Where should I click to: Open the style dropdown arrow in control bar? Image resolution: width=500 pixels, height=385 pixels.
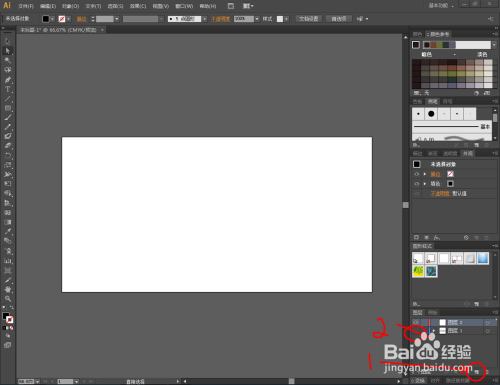click(286, 19)
